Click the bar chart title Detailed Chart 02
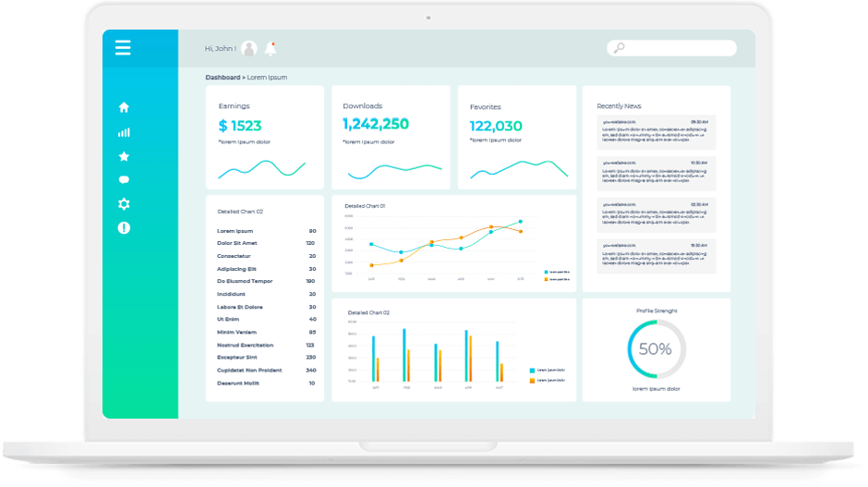The height and width of the screenshot is (487, 868). tap(368, 313)
